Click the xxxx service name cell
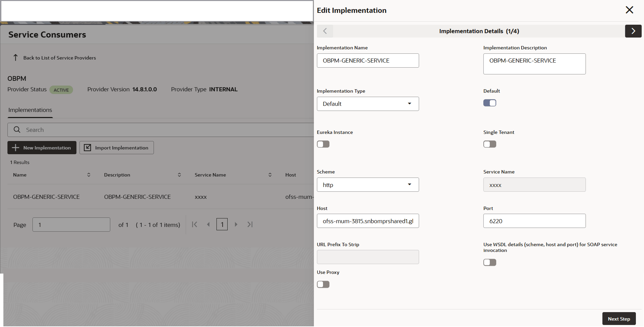Screen dimensions: 644x327 tap(201, 197)
